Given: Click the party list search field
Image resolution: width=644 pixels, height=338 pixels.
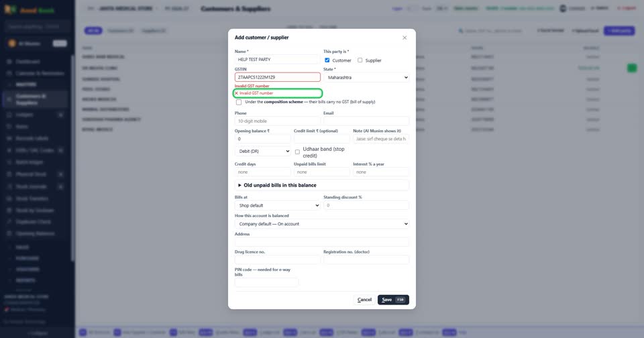Looking at the screenshot, I should pyautogui.click(x=492, y=31).
